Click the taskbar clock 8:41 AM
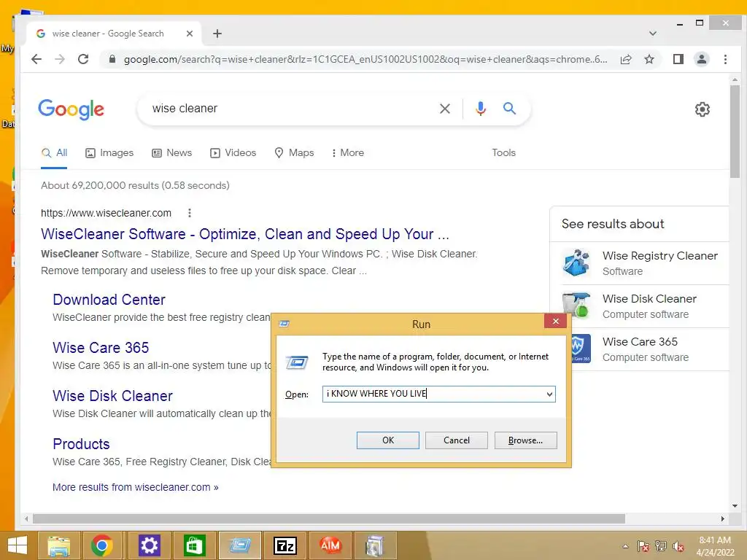Screen dimensions: 747x560 click(715, 540)
